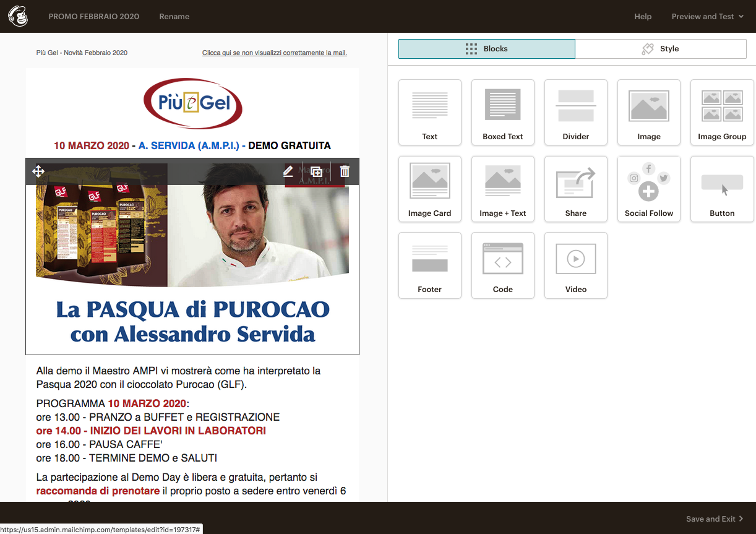
Task: Delete the selected image block with trash icon
Action: 345,171
